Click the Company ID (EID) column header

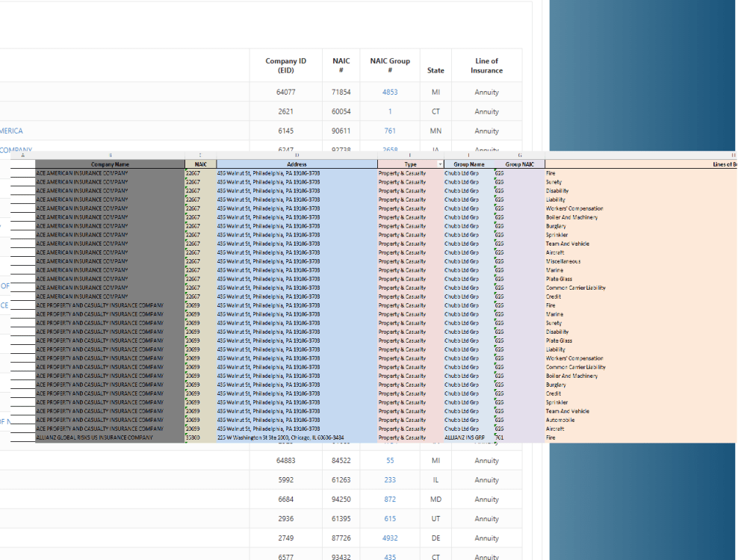tap(286, 66)
